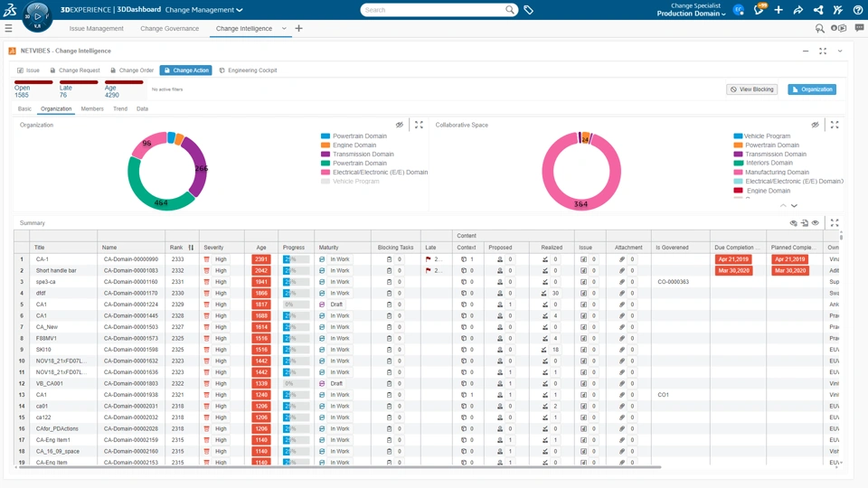Click the Powertrain Domain blue legend swatch
This screenshot has width=868, height=488.
click(325, 136)
